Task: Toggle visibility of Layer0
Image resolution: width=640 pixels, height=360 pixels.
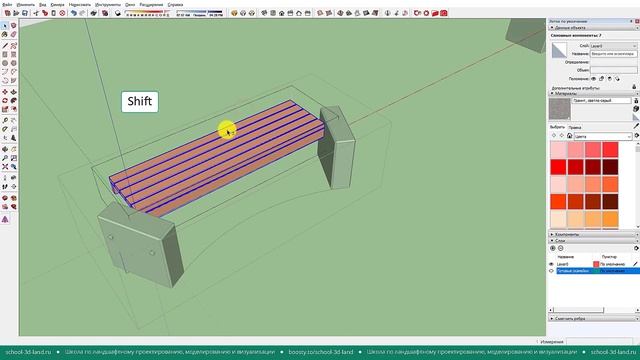Action: coord(551,264)
